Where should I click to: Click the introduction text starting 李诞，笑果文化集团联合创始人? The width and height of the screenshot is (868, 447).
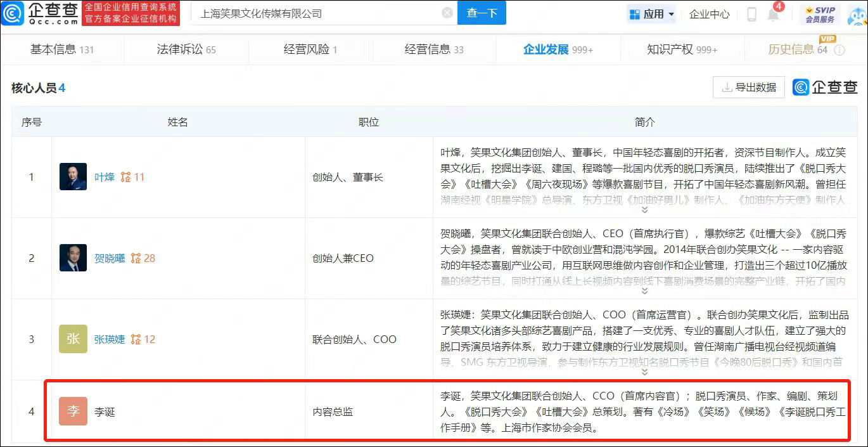643,411
